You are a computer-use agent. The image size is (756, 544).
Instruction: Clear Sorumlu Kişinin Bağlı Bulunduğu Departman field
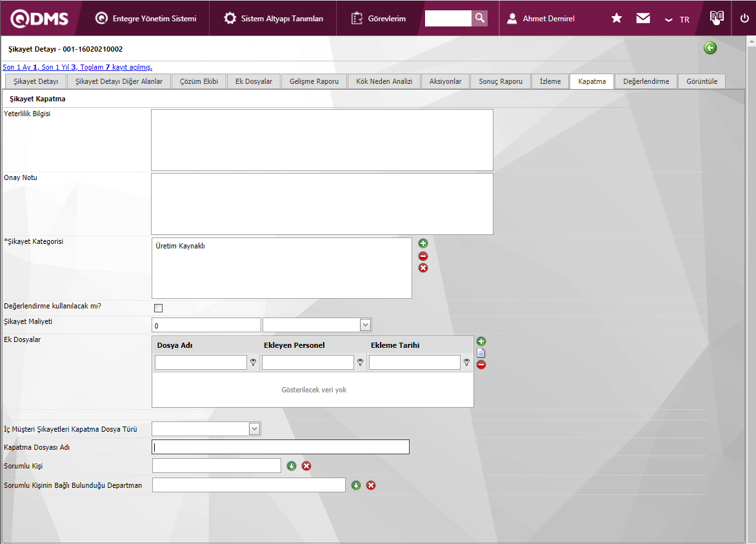(371, 485)
